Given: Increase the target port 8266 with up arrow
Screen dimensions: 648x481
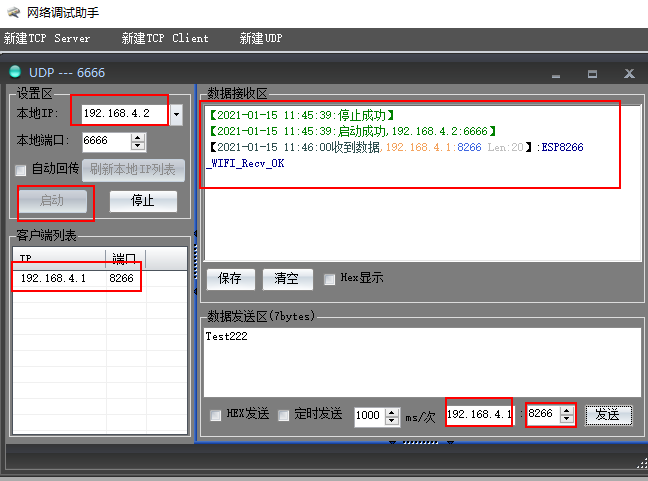Looking at the screenshot, I should [x=567, y=410].
